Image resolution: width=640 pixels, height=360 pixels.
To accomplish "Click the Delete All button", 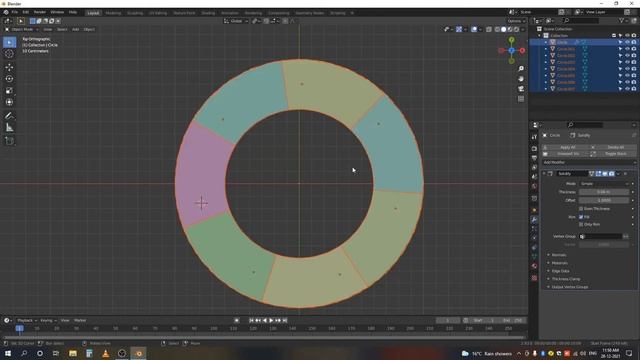I will point(613,147).
